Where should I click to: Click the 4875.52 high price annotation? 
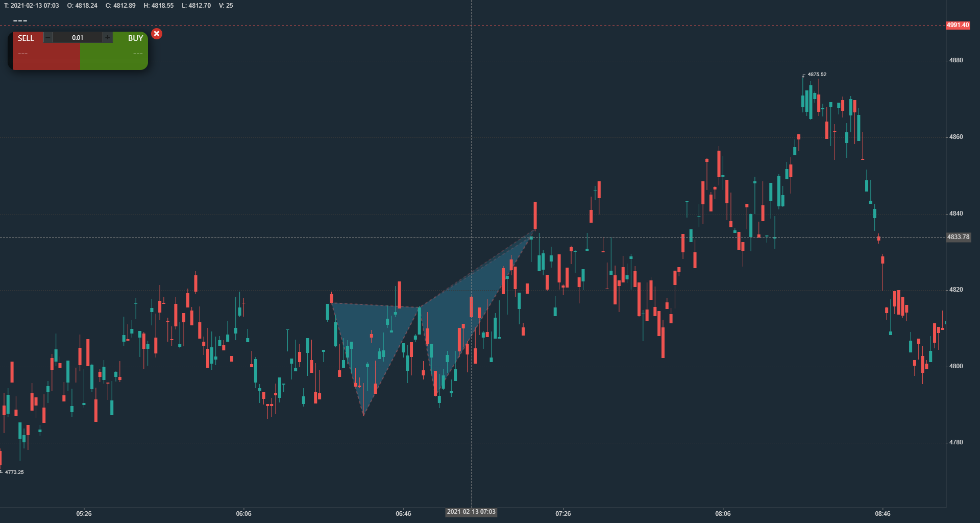817,74
